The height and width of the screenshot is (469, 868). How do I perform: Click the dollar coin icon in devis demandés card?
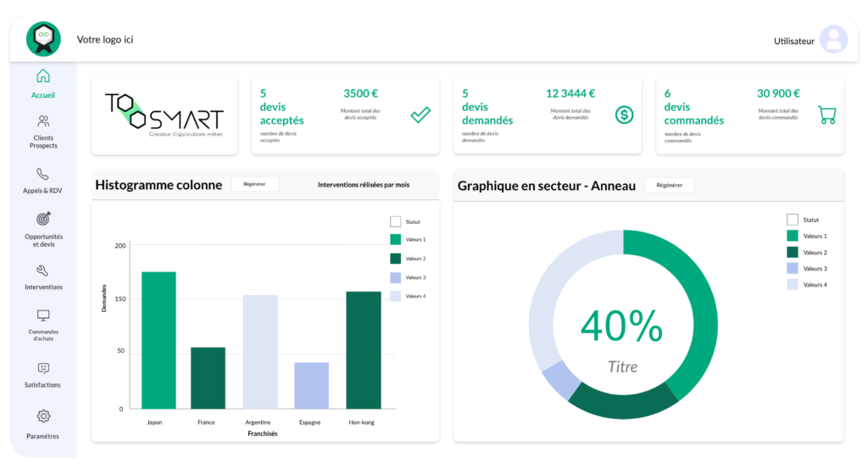point(624,114)
